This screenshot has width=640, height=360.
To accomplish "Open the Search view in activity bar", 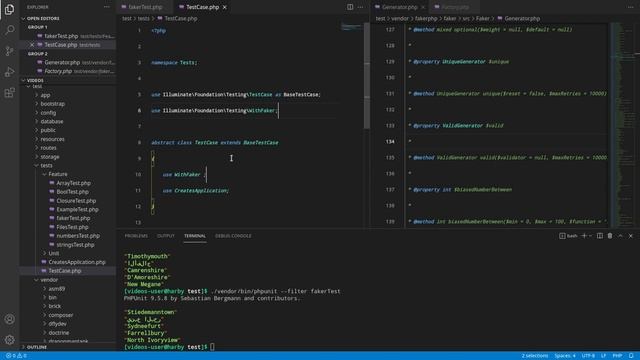I will tap(9, 30).
